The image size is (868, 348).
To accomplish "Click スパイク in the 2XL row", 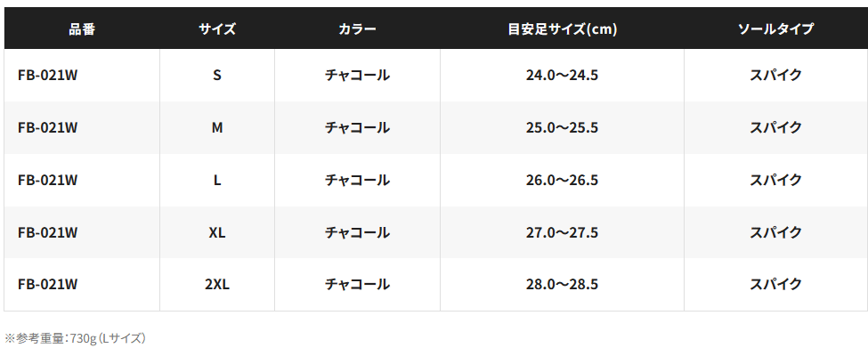I will [775, 285].
